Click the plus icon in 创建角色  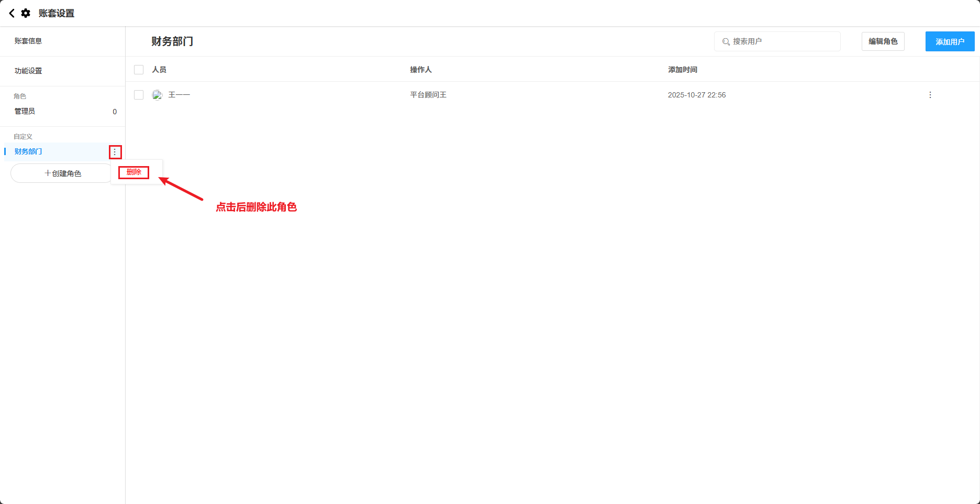48,173
